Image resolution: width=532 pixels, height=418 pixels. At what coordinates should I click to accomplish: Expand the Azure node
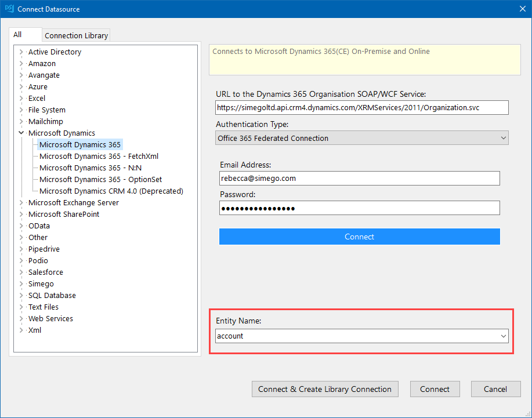click(x=21, y=86)
